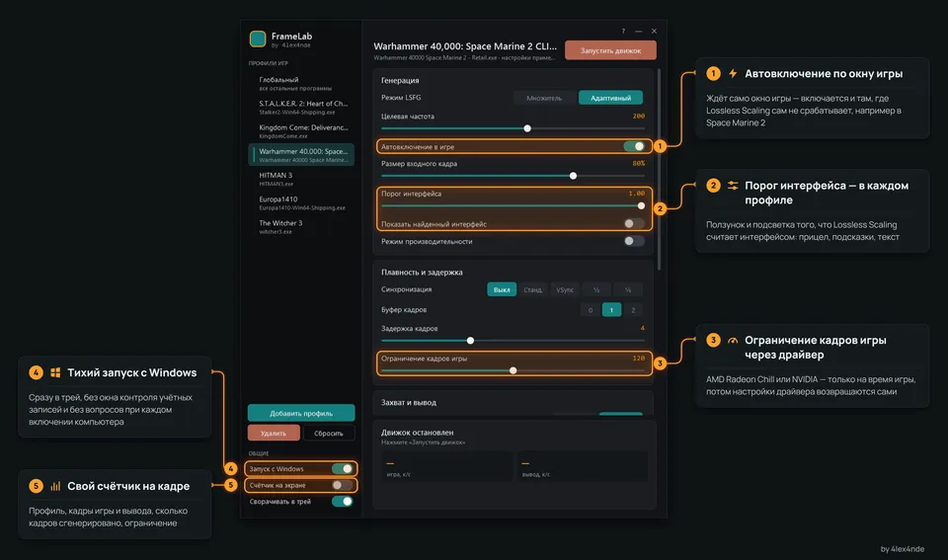948x560 pixels.
Task: Adjust the Целевая частота slider handle
Action: point(527,128)
